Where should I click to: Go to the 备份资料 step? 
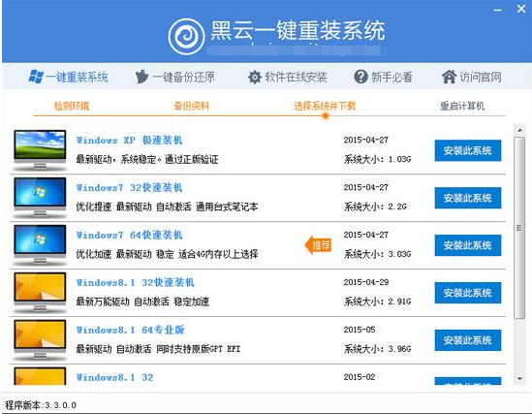click(192, 106)
